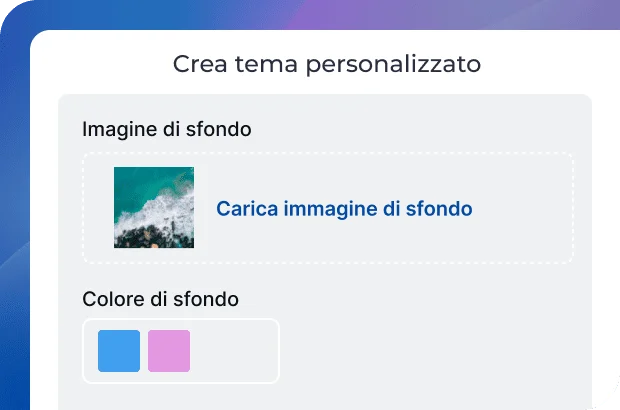The height and width of the screenshot is (410, 620).
Task: Click the ocean wave thumbnail image
Action: click(154, 207)
